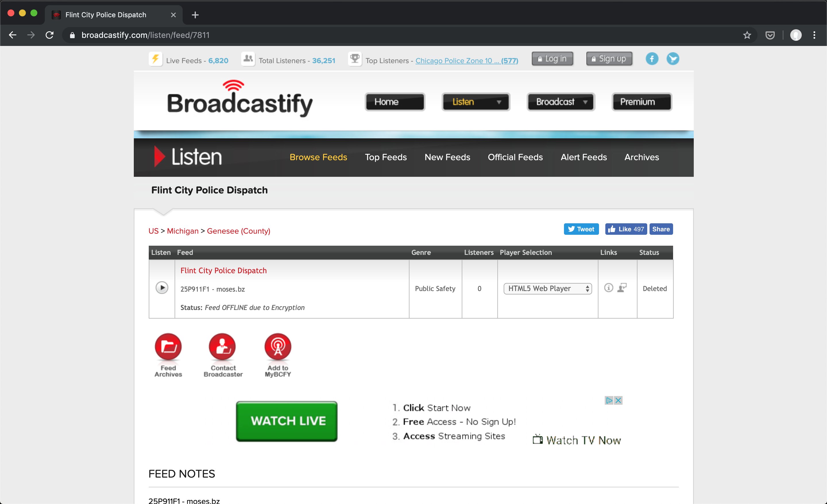
Task: Close the Flint City Police Dispatch tab
Action: pos(173,15)
